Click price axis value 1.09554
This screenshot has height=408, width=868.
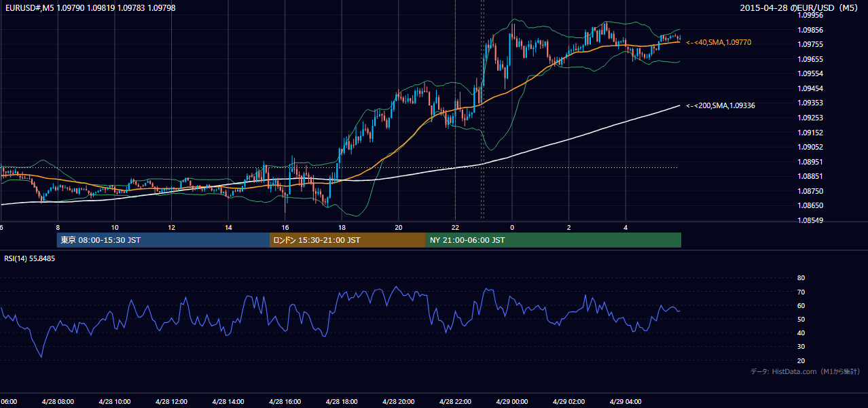tap(810, 73)
